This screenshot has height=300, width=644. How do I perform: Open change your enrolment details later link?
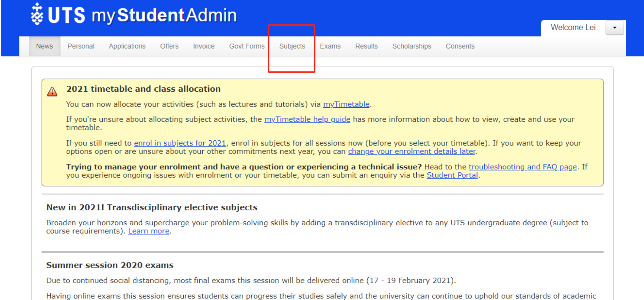point(412,151)
